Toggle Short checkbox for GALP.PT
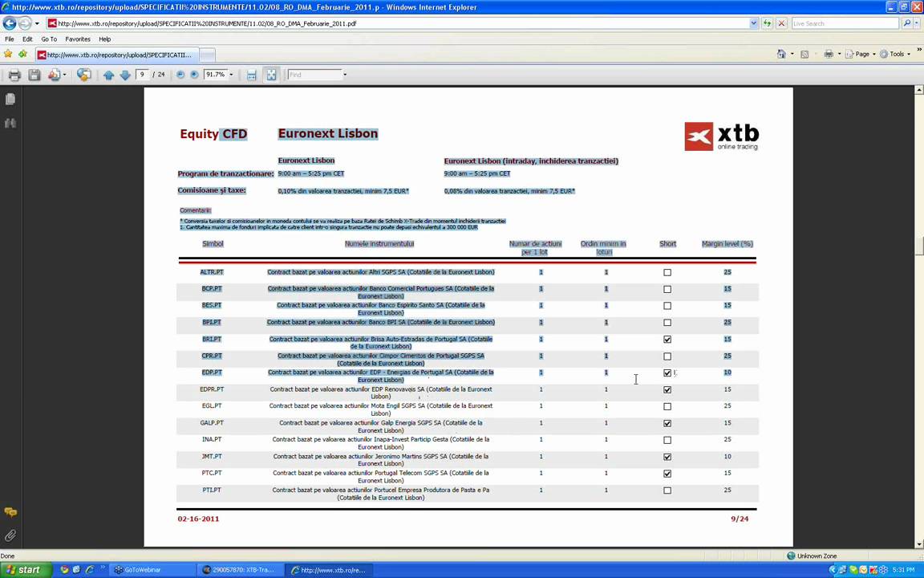 pos(667,424)
